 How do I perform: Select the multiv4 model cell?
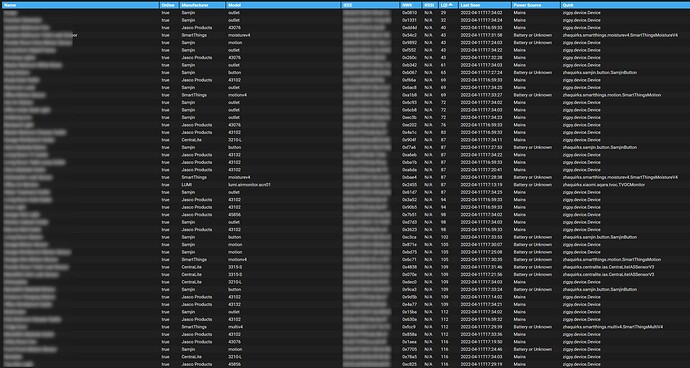(235, 327)
